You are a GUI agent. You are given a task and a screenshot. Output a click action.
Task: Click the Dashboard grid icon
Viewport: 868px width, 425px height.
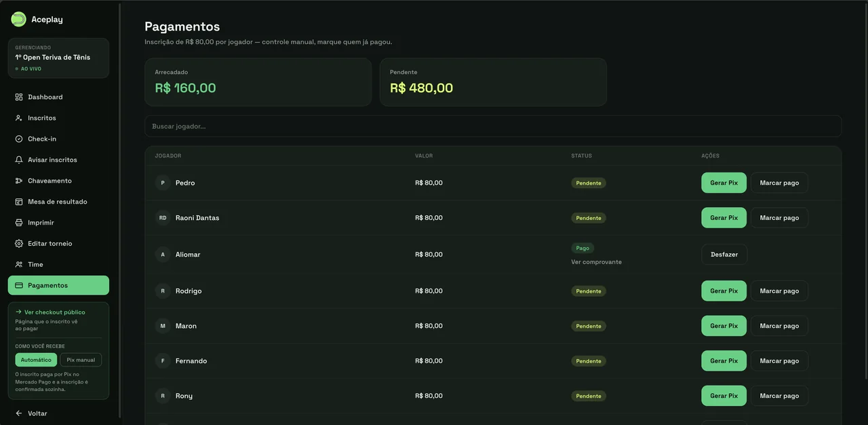tap(19, 97)
